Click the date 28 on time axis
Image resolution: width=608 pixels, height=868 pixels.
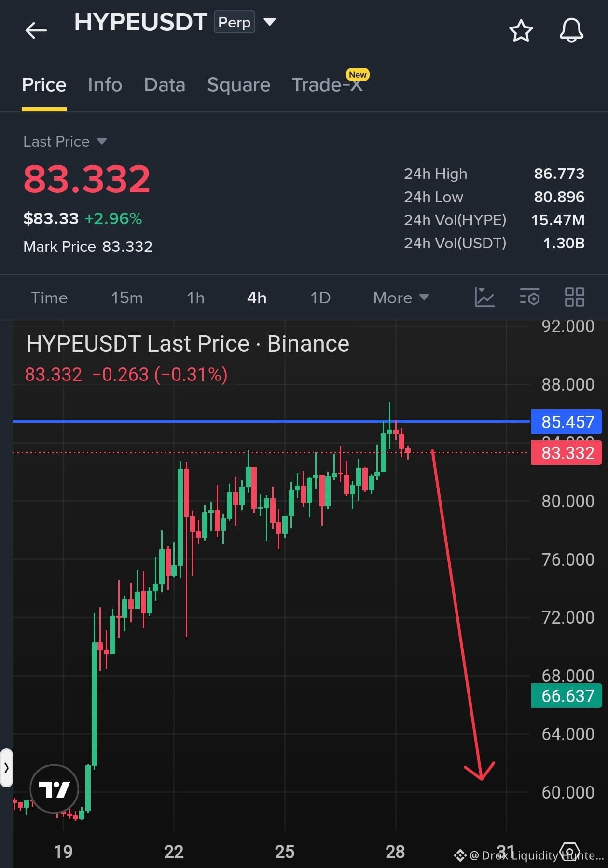tap(395, 852)
